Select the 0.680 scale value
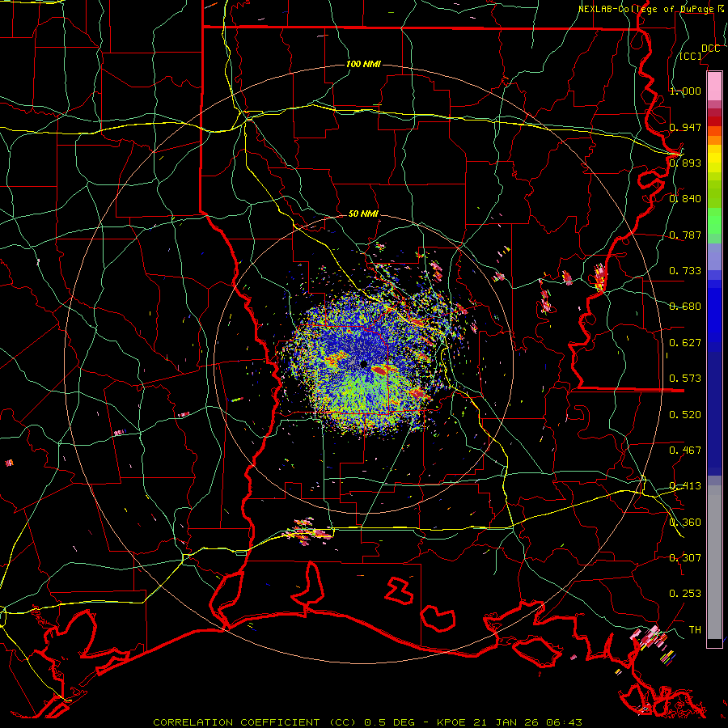The image size is (728, 728). 685,307
